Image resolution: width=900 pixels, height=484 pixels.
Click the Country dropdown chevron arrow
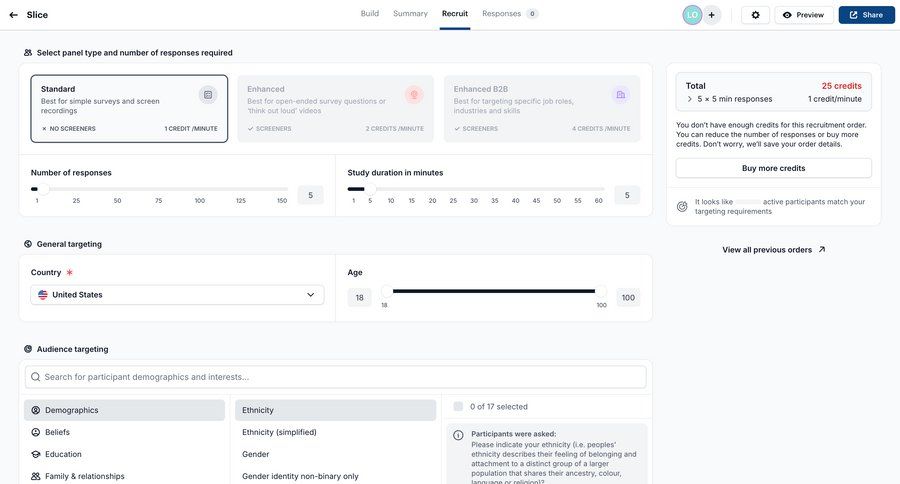tap(311, 295)
